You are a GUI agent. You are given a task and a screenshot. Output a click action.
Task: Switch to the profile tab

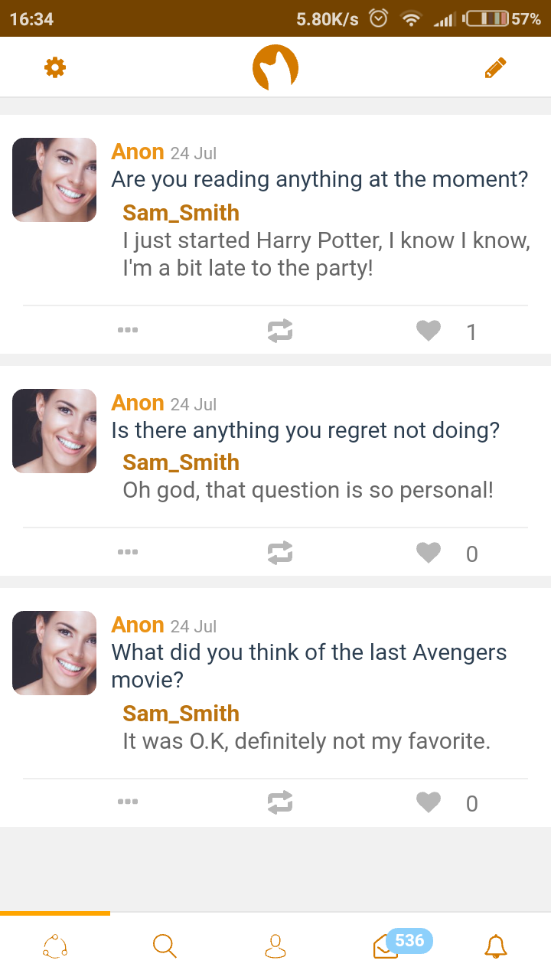pos(275,946)
